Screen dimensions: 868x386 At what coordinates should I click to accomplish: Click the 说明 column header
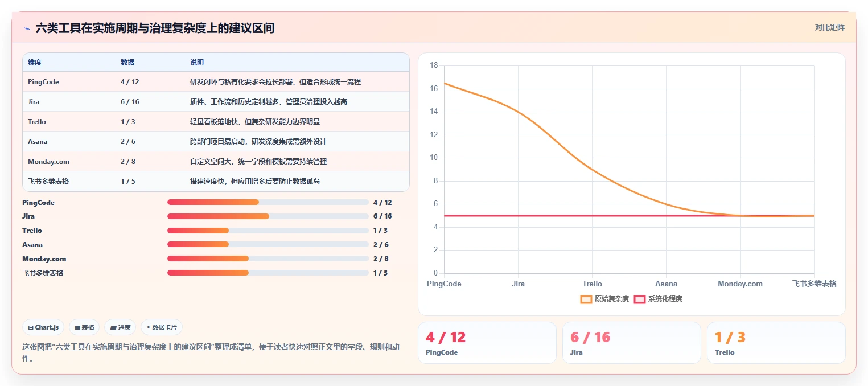click(197, 63)
